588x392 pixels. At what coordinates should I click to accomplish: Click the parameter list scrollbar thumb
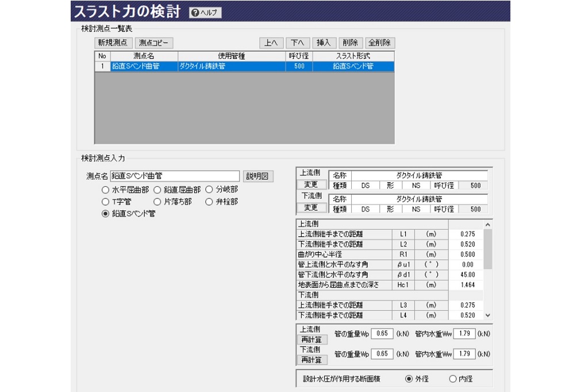[487, 249]
